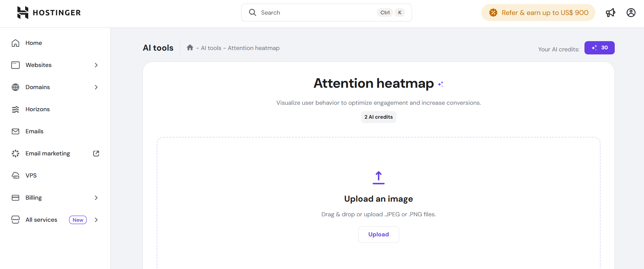Viewport: 644px width, 269px height.
Task: Click the Upload button
Action: coord(379,234)
